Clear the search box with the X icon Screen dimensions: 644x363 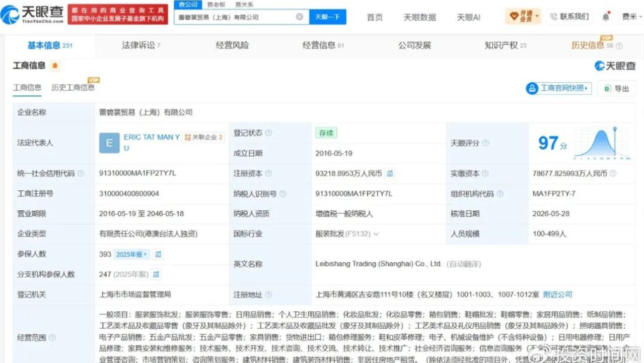(299, 17)
